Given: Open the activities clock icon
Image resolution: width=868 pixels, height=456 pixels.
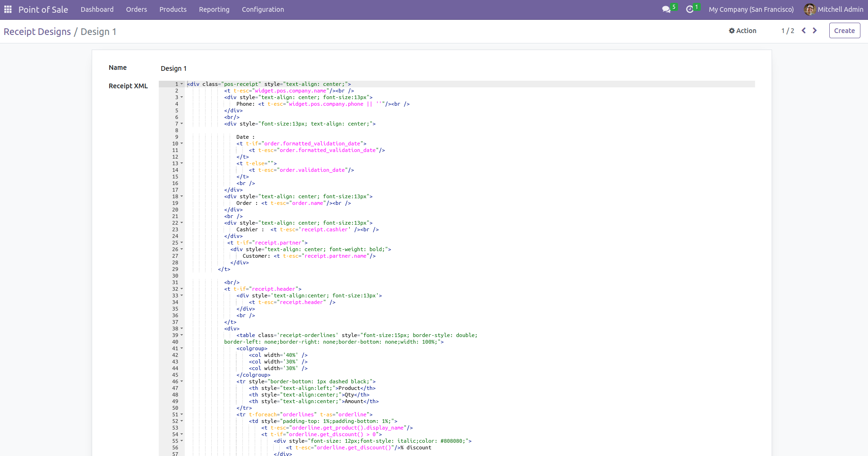Looking at the screenshot, I should pyautogui.click(x=690, y=9).
